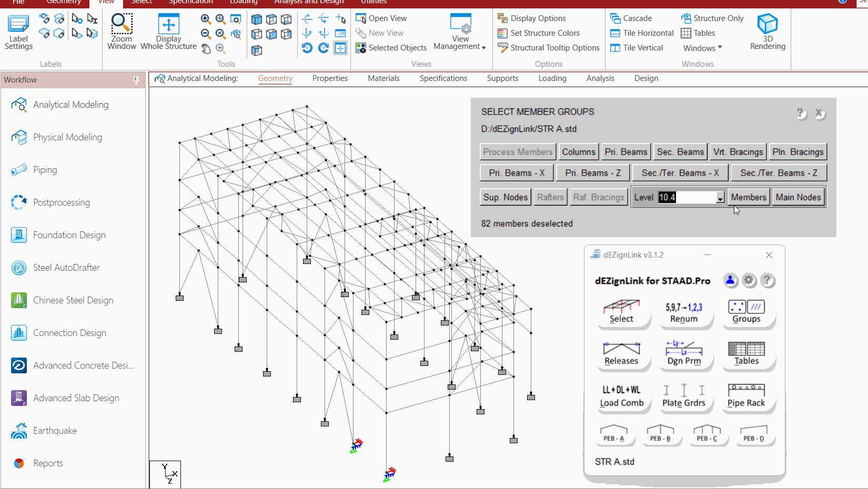Image resolution: width=868 pixels, height=489 pixels.
Task: Click Cascade windows
Action: click(x=631, y=18)
